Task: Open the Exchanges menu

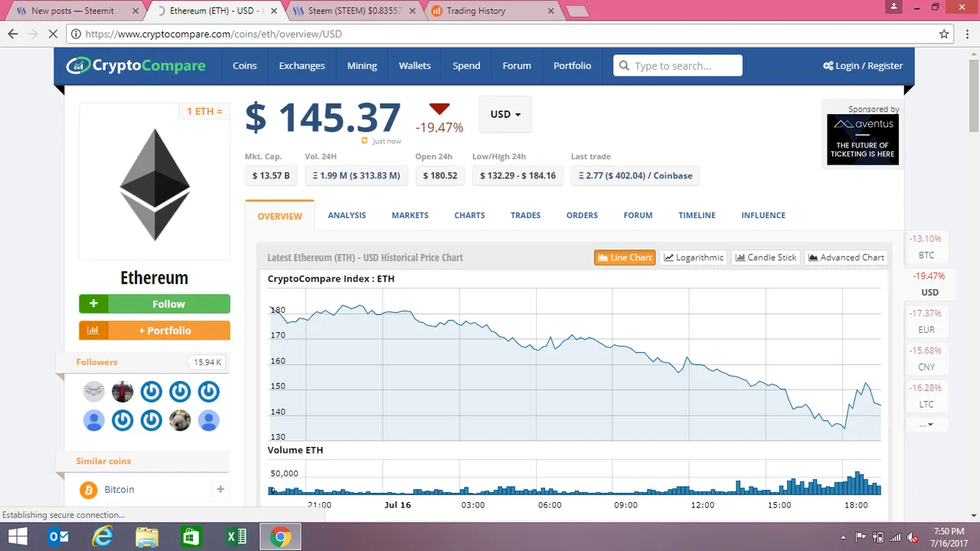Action: (x=302, y=66)
